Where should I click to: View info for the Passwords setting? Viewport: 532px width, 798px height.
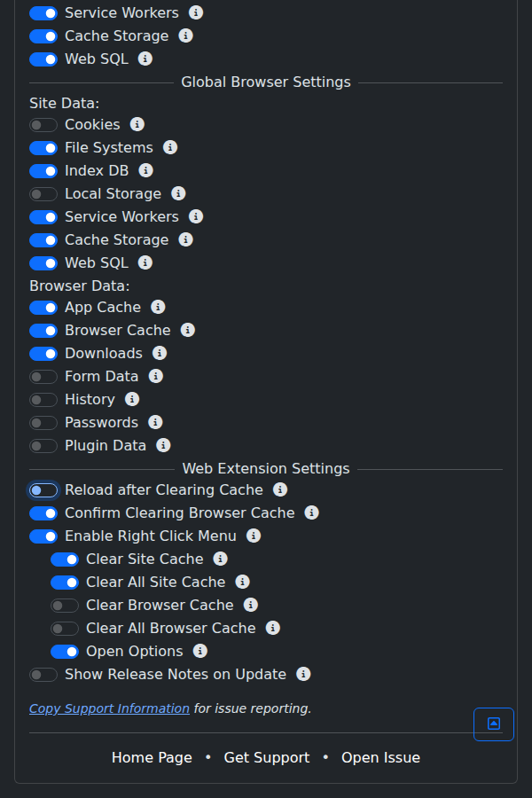click(x=155, y=422)
